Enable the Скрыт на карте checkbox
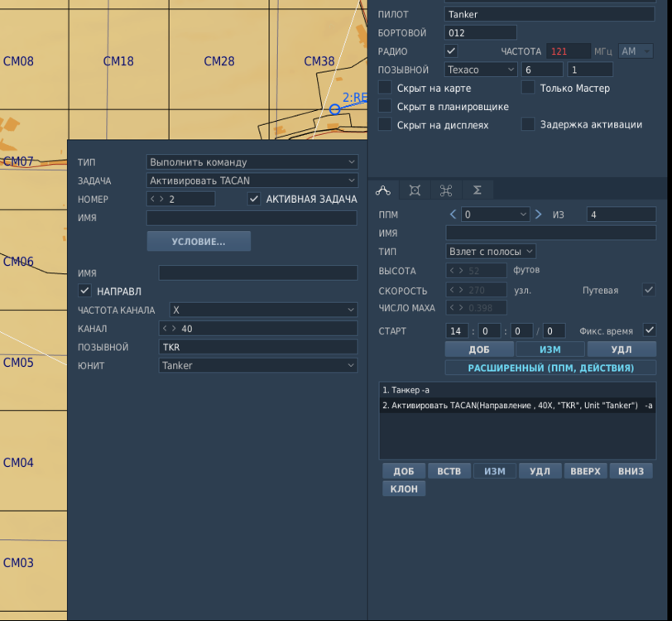Viewport: 672px width, 621px height. point(385,88)
